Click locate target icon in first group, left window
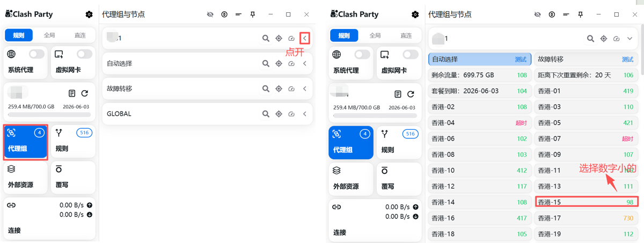 point(279,38)
